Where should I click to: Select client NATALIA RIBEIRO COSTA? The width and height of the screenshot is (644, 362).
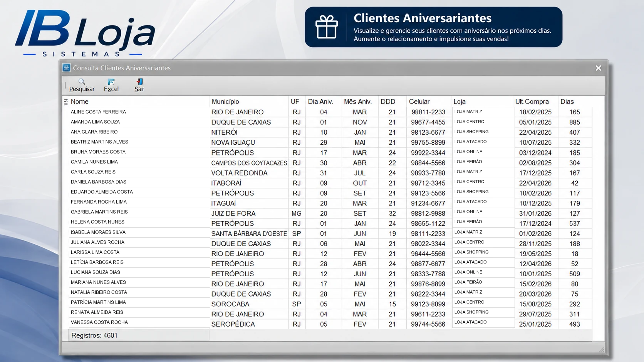[99, 292]
